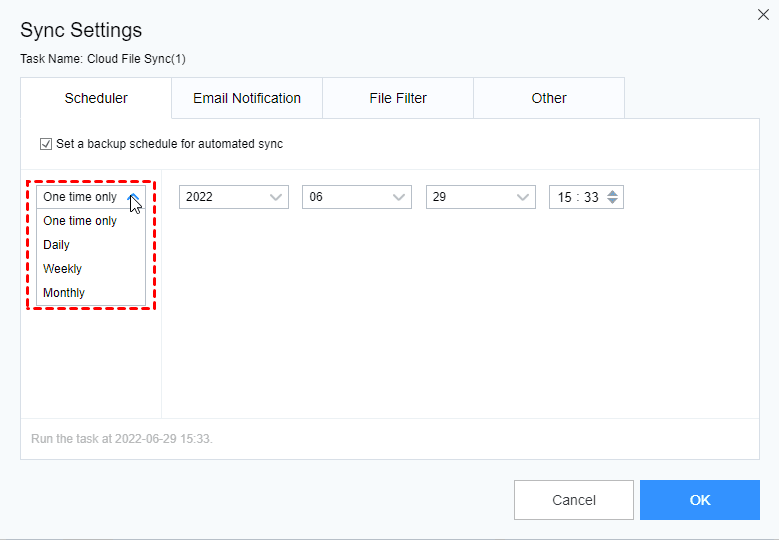
Task: Pick One time only list option
Action: (80, 221)
